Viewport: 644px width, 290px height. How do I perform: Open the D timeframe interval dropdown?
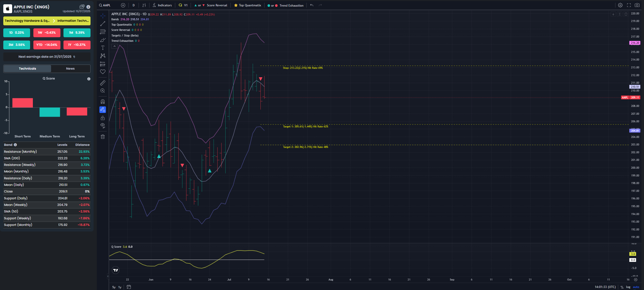tap(134, 5)
